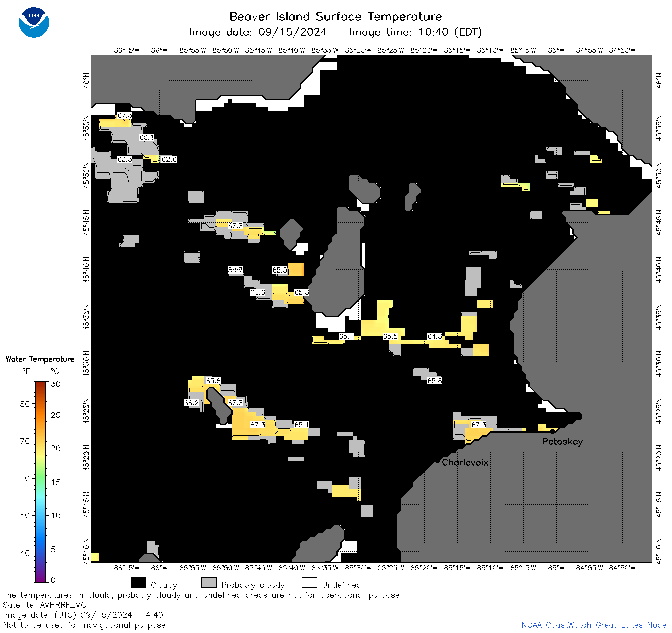The height and width of the screenshot is (633, 672).
Task: Click the 60.1 temperature label
Action: 147,137
